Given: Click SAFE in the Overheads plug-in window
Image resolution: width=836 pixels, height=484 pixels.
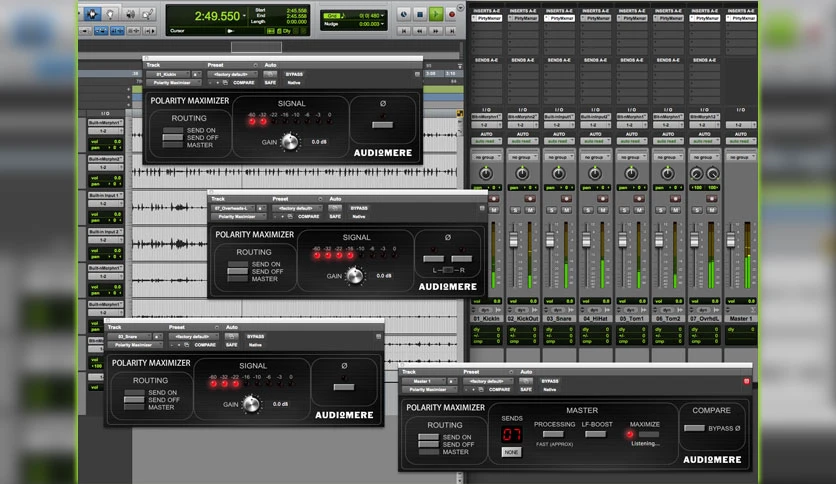Looking at the screenshot, I should 335,216.
